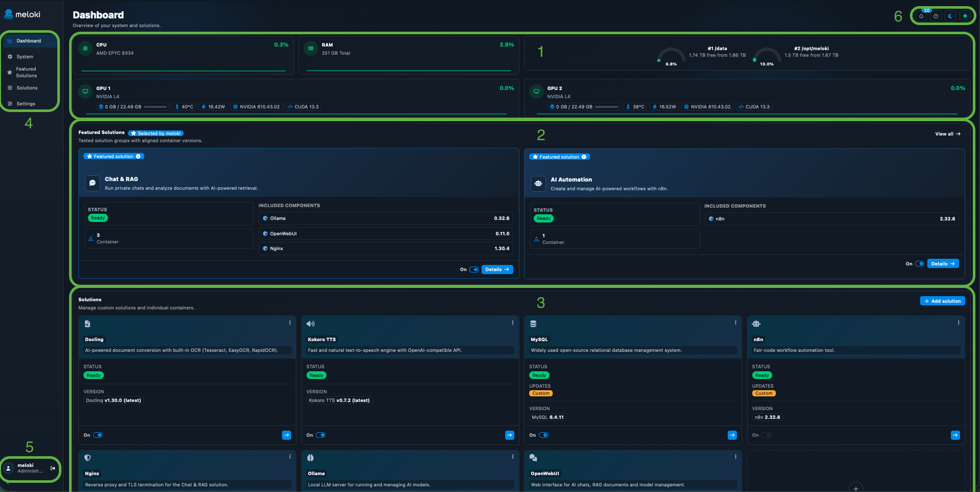This screenshot has width=980, height=492.
Task: Click the Nginx shield icon
Action: tap(88, 458)
